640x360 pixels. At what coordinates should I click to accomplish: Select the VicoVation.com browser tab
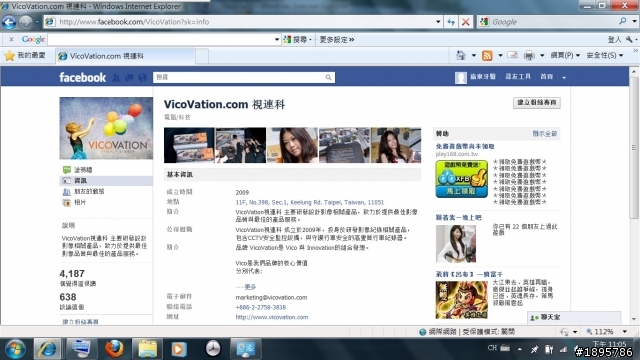(x=125, y=56)
